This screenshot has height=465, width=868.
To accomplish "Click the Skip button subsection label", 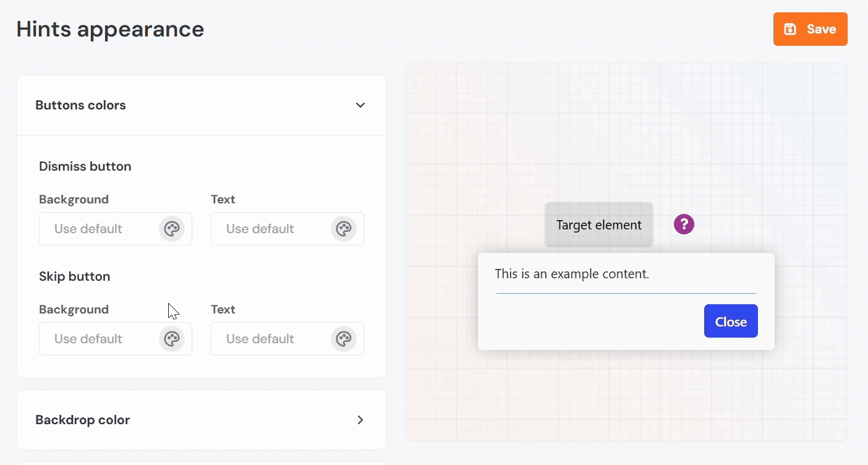I will click(x=74, y=276).
